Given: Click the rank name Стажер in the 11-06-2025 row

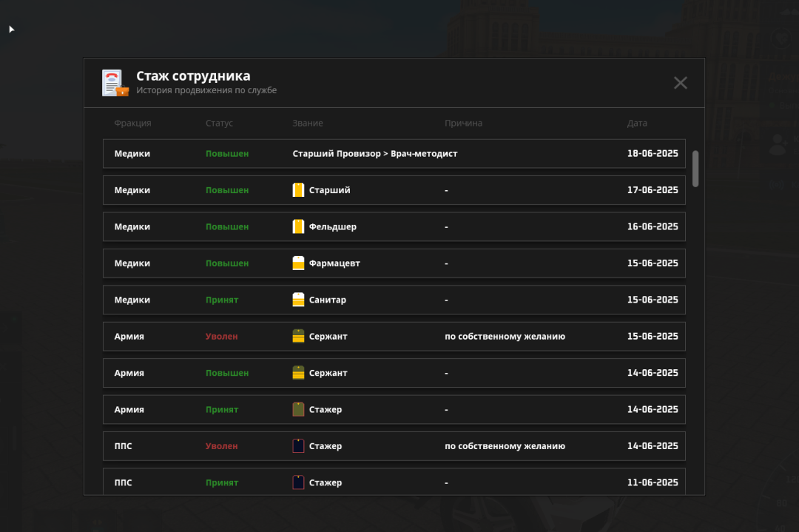Looking at the screenshot, I should point(326,482).
